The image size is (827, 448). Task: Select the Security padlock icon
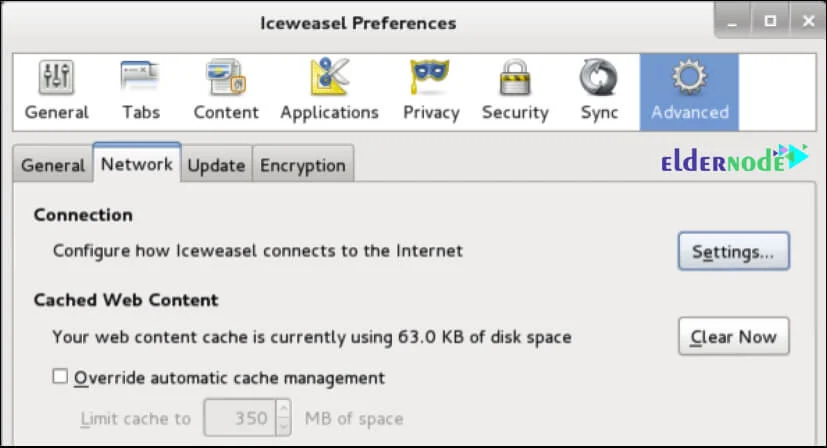pos(515,80)
